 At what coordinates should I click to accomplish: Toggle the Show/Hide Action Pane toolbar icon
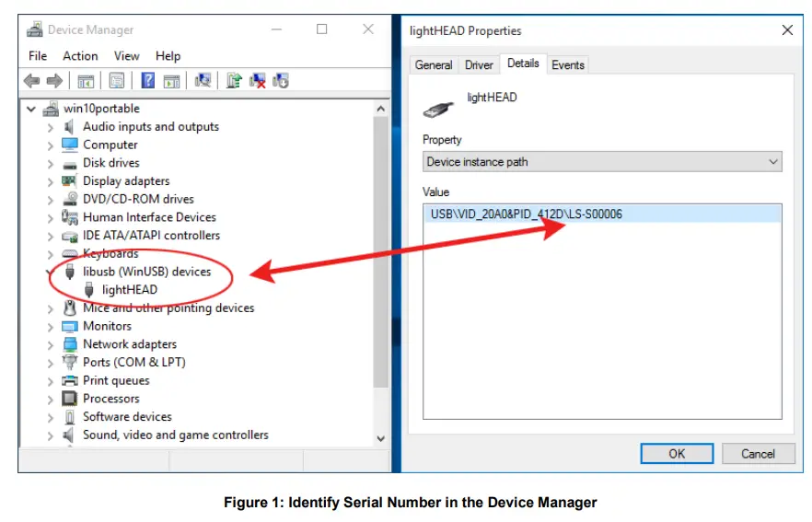point(171,81)
